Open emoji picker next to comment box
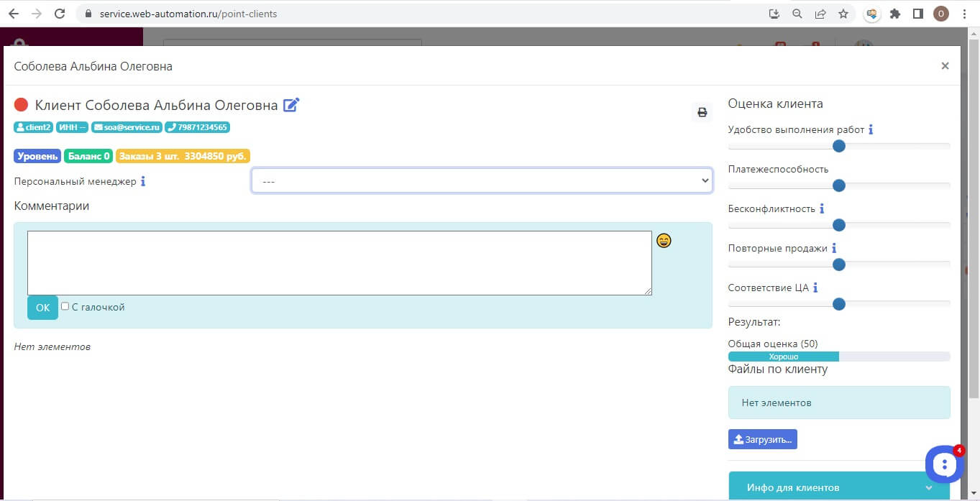The width and height of the screenshot is (980, 501). click(664, 241)
